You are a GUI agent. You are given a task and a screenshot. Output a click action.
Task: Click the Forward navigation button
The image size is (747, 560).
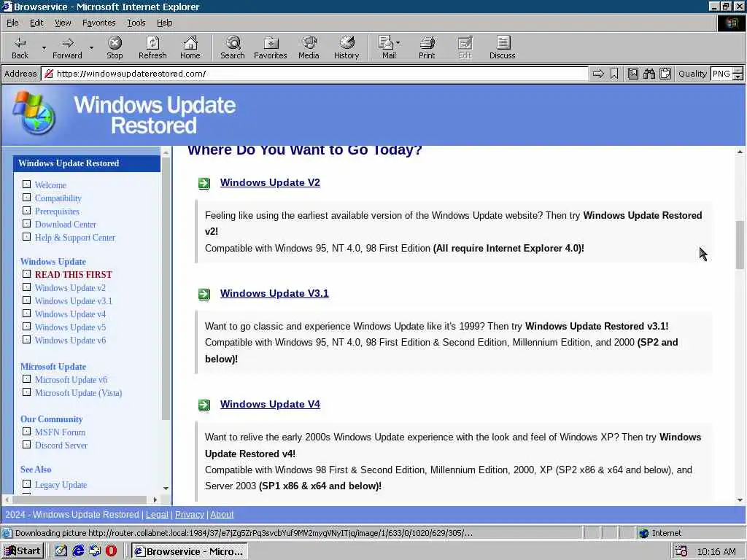pos(68,47)
